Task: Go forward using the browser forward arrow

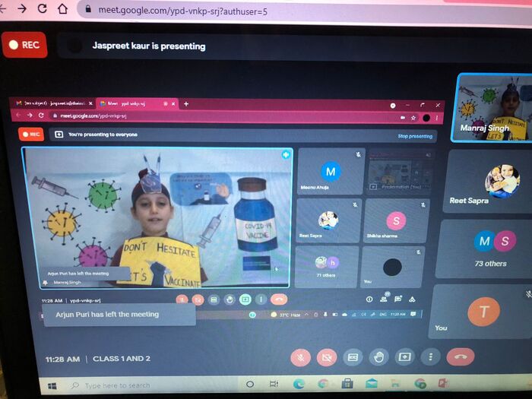Action: 22,8
